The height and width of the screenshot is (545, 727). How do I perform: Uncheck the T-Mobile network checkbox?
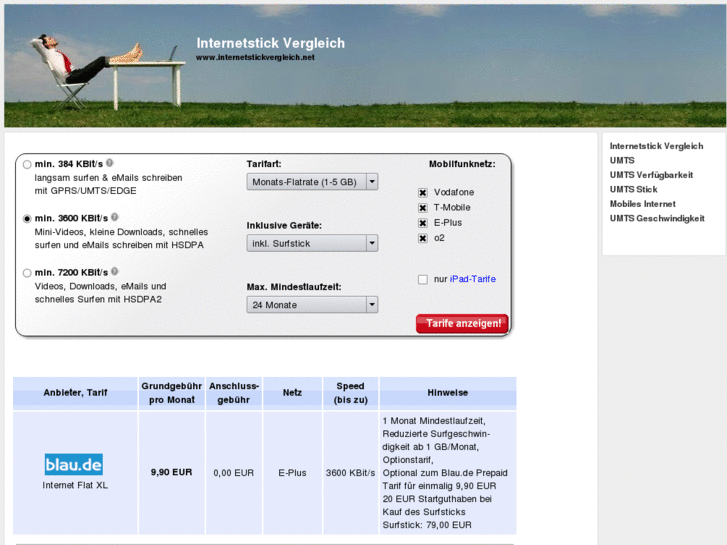(423, 207)
